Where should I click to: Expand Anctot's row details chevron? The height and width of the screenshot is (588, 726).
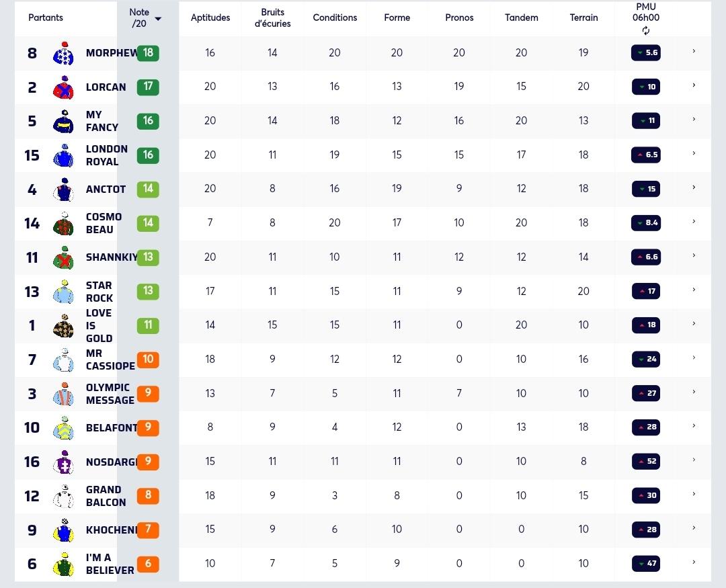tap(694, 187)
